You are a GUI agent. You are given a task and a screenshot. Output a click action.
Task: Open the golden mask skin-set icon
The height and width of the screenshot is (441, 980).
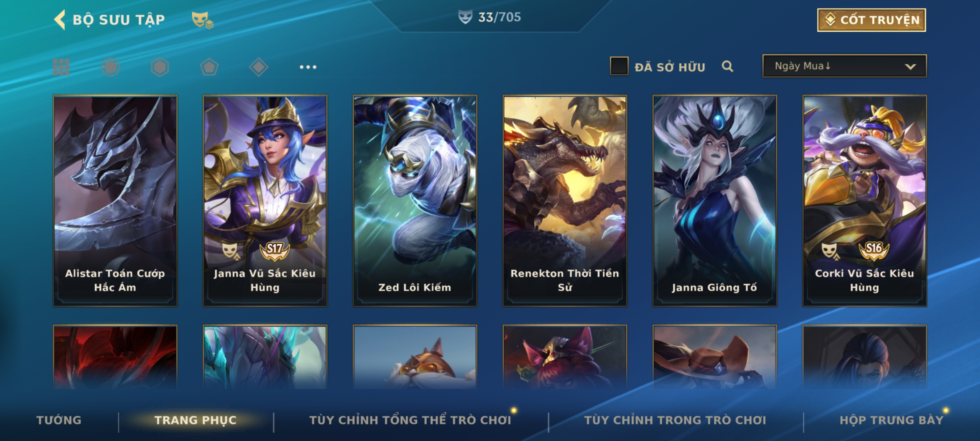point(203,20)
